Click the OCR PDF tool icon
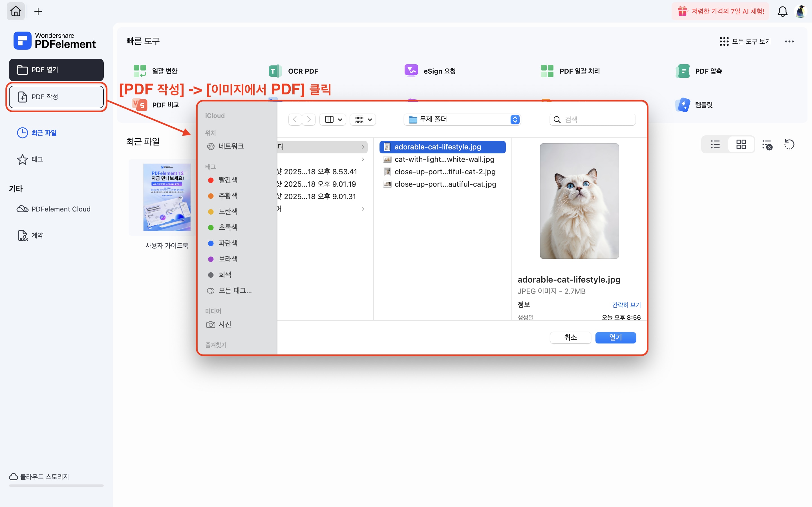 (x=275, y=71)
